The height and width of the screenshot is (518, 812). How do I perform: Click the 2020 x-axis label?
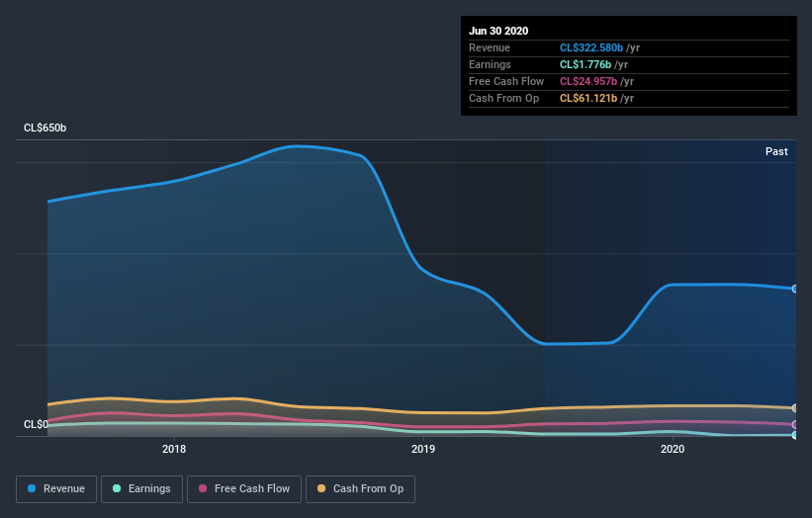click(x=673, y=449)
